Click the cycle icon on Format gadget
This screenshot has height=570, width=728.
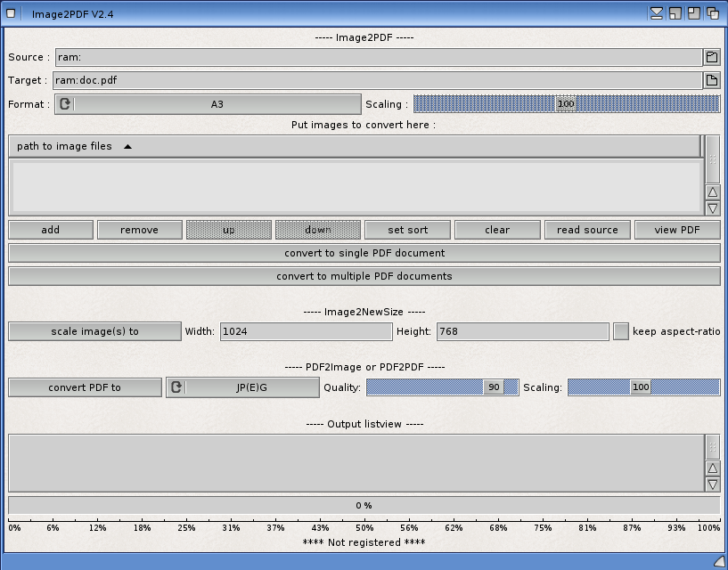coord(64,104)
